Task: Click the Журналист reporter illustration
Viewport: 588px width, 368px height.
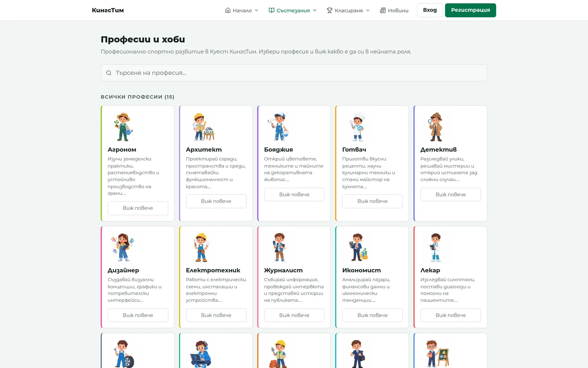Action: pyautogui.click(x=279, y=248)
